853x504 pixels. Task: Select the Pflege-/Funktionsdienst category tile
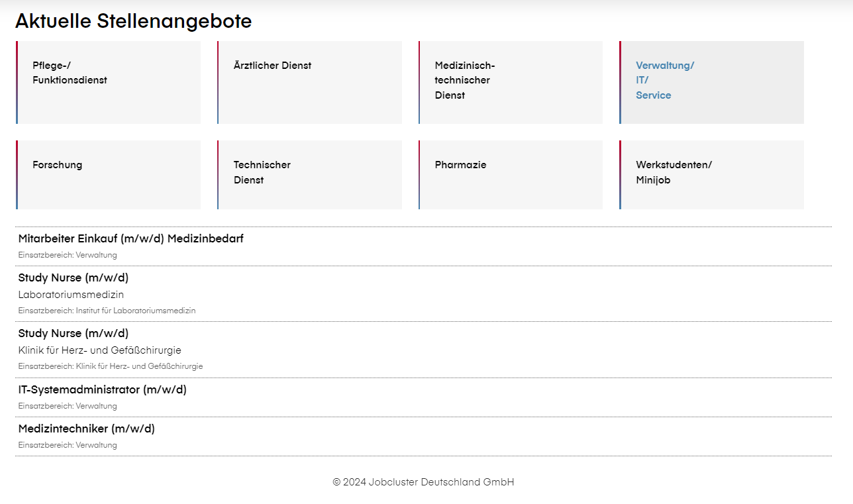(x=109, y=82)
